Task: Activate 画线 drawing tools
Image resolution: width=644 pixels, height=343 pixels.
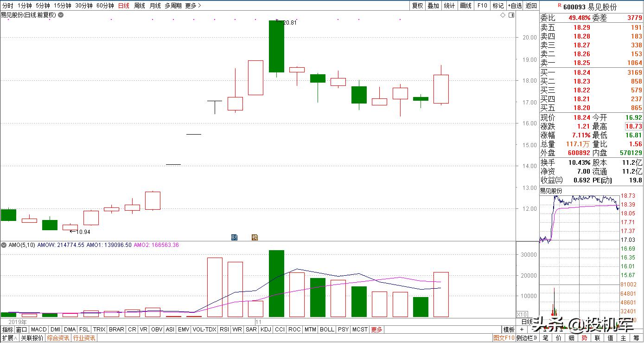Action: click(465, 6)
